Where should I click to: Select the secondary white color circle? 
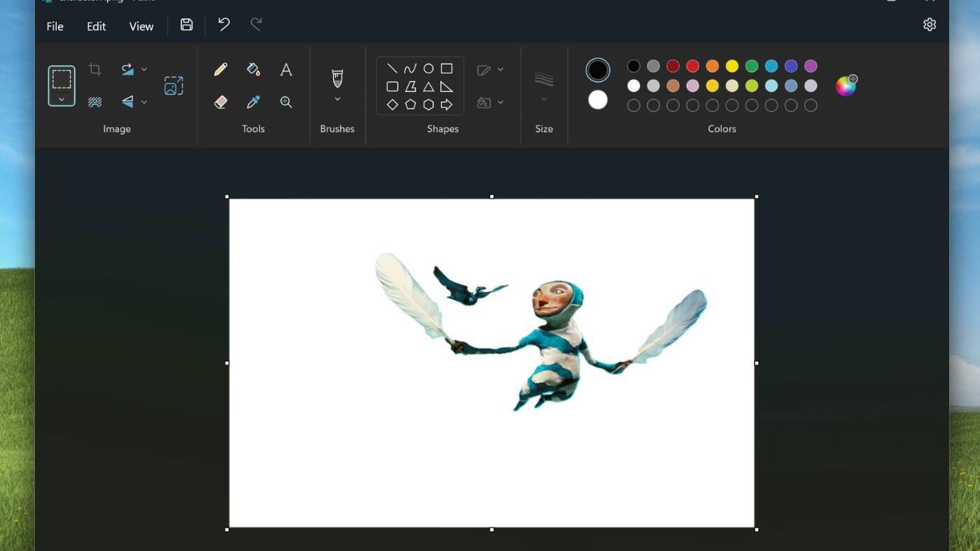[x=598, y=100]
